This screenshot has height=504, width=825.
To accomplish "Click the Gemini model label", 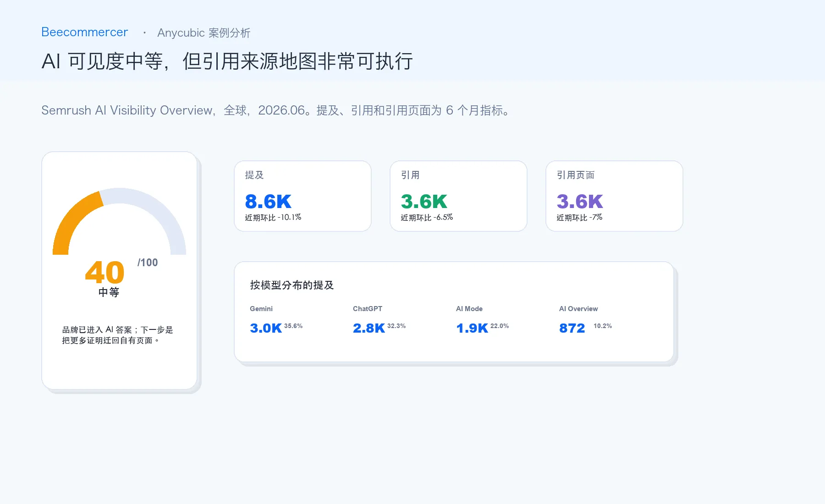I will pyautogui.click(x=261, y=309).
